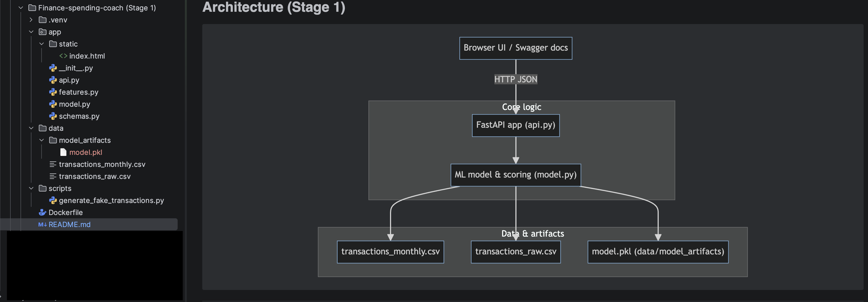Click the HTML icon for index.html

63,56
